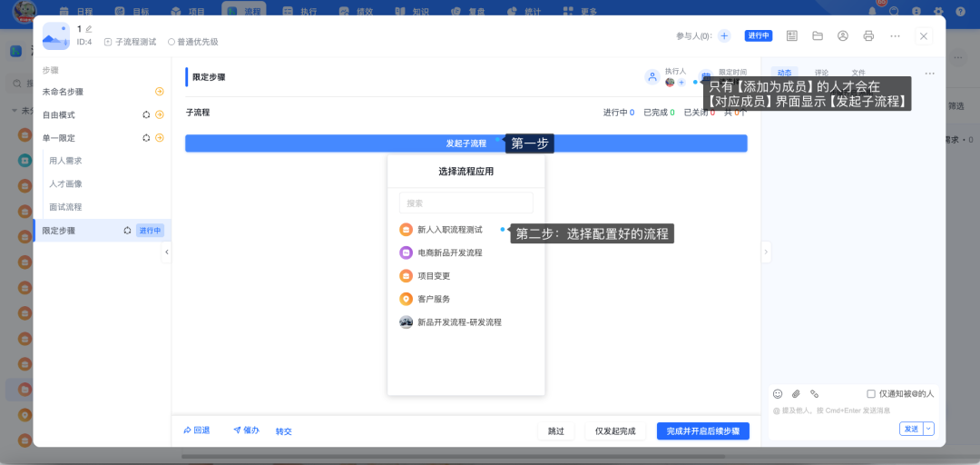Click the 电商新品开发流程 purple icon

pos(407,252)
